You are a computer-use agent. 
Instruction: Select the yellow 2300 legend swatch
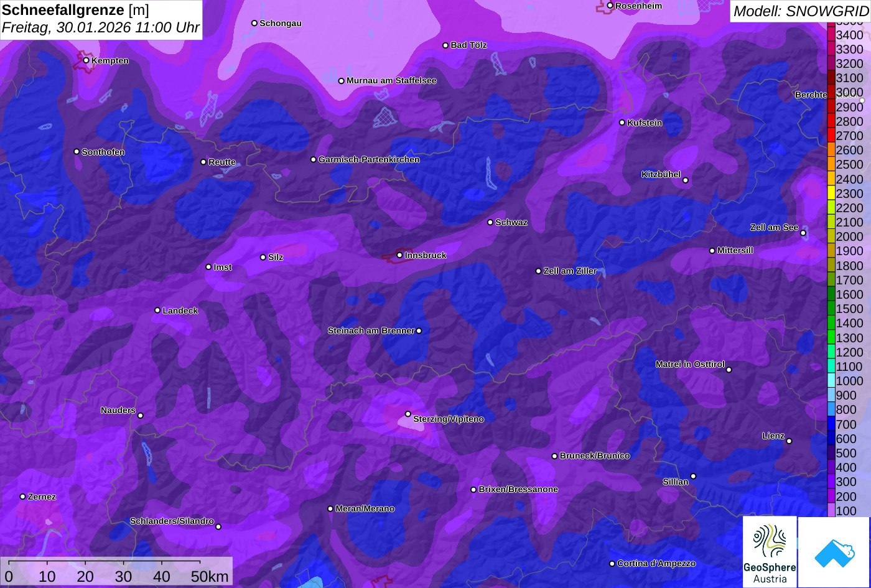pos(831,194)
